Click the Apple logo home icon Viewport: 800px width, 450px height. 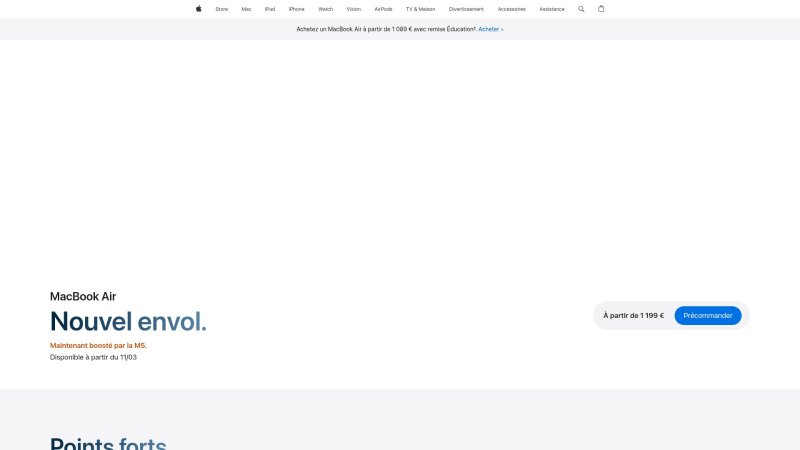coord(198,9)
